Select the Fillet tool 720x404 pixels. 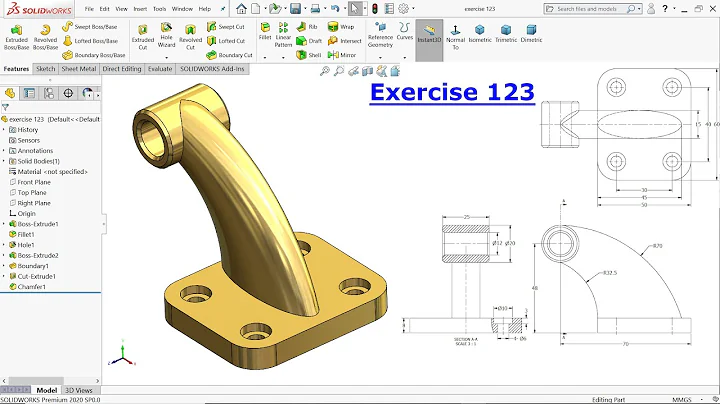tap(265, 31)
